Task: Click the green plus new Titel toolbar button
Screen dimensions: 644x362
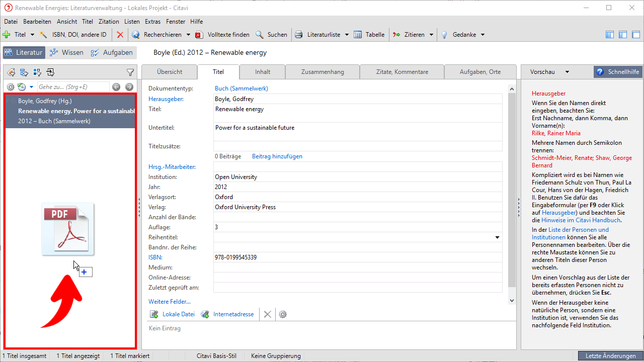Action: (x=7, y=35)
